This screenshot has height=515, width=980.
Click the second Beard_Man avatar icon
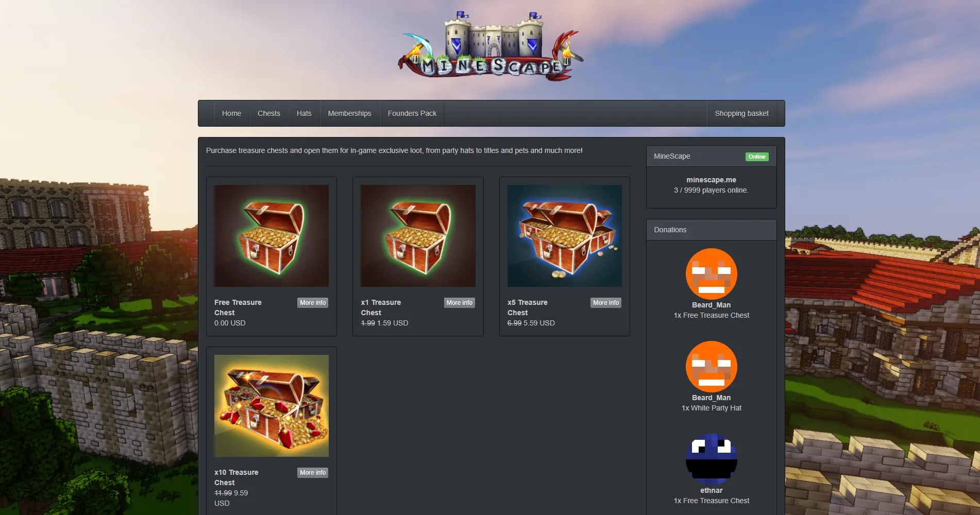coord(711,367)
